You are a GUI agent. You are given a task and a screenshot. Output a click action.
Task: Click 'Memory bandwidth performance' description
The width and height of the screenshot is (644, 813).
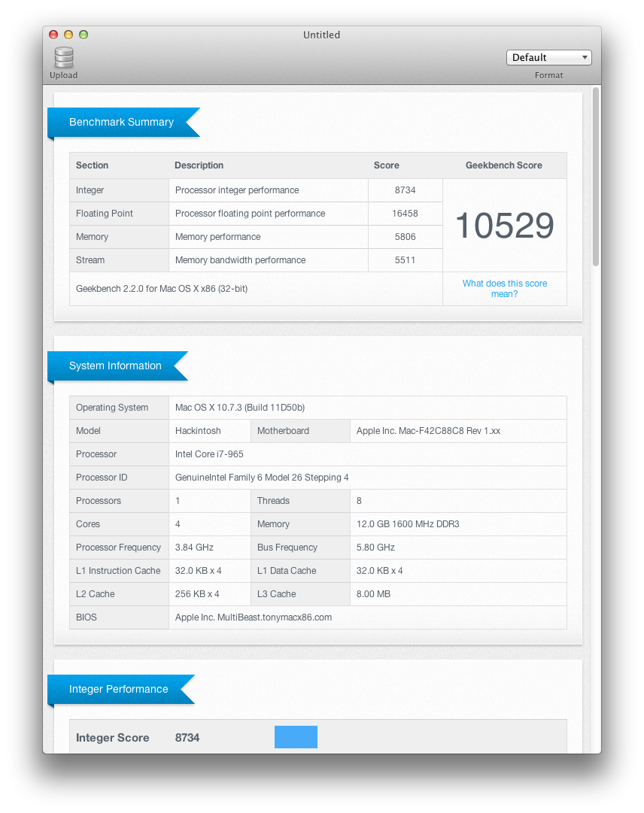(240, 260)
